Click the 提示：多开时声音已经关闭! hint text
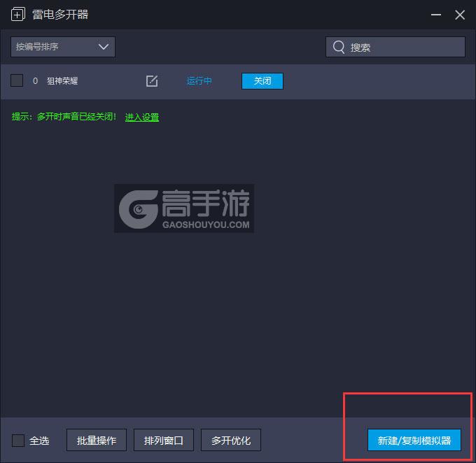Screen dimensions: 476x463 [64, 117]
